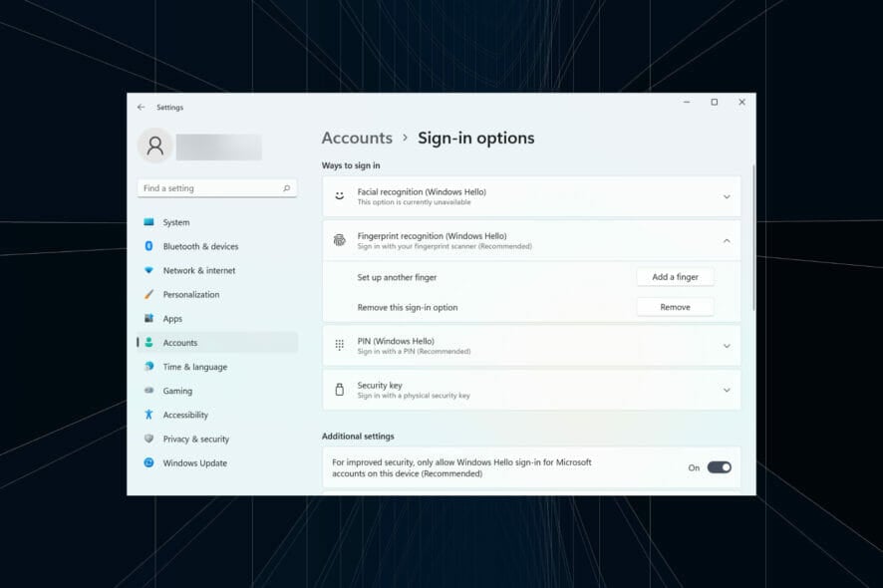Screen dimensions: 883x588
Task: Click the Privacy & security shield icon
Action: click(148, 439)
